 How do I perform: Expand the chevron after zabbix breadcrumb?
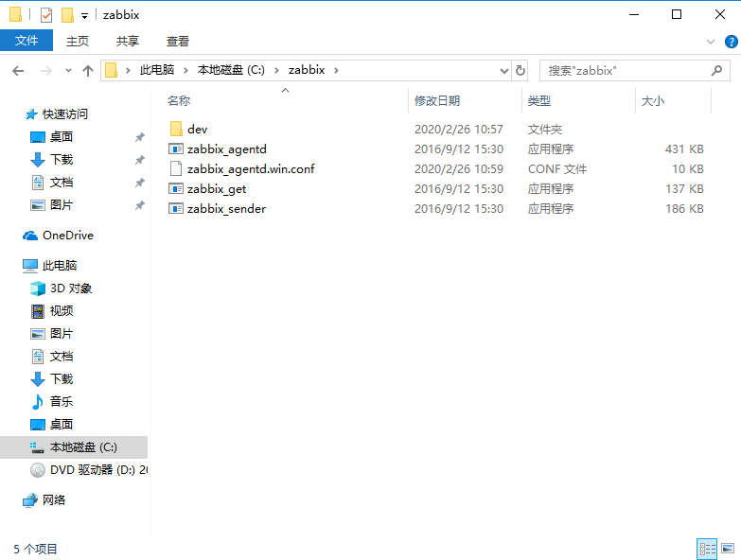pos(337,70)
